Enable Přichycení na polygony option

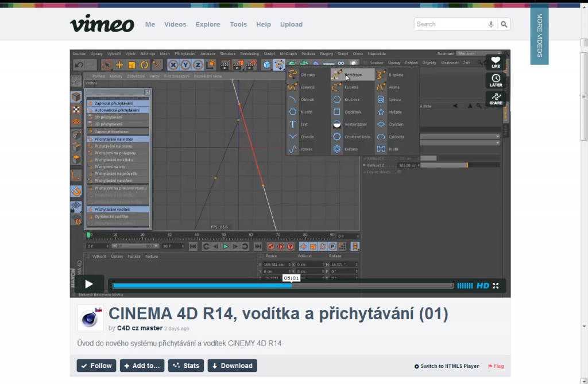(118, 153)
